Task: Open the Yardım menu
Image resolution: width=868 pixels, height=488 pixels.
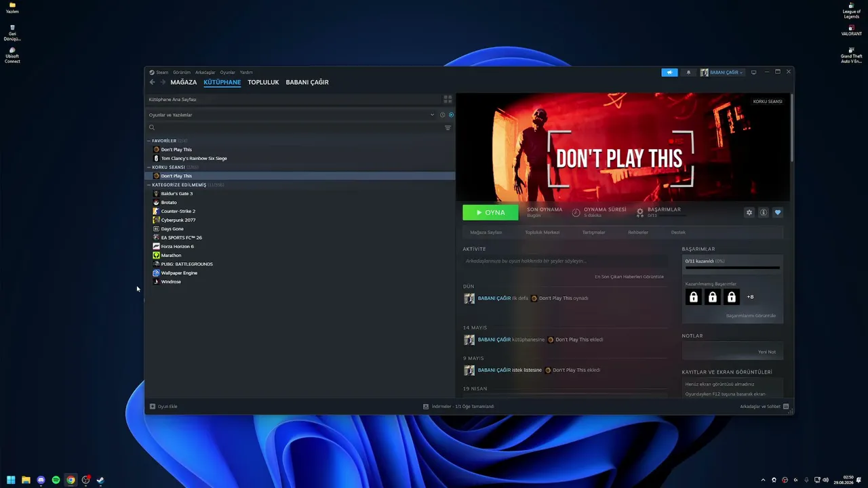Action: [x=246, y=73]
